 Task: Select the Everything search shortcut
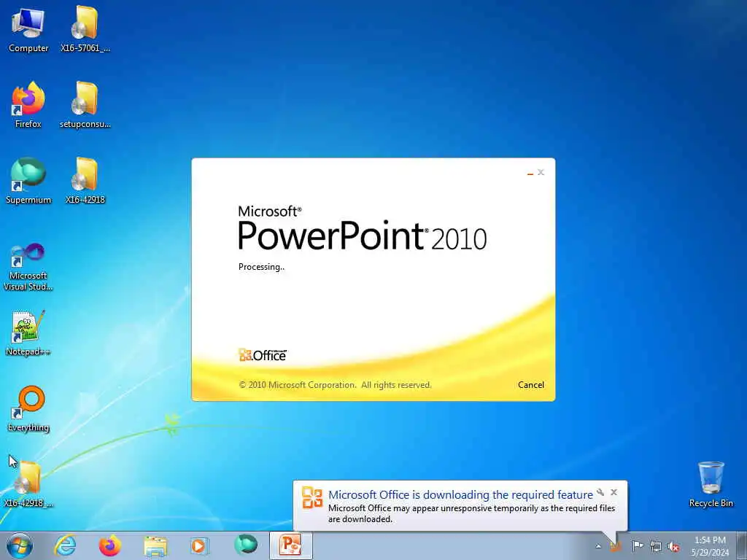pos(28,408)
